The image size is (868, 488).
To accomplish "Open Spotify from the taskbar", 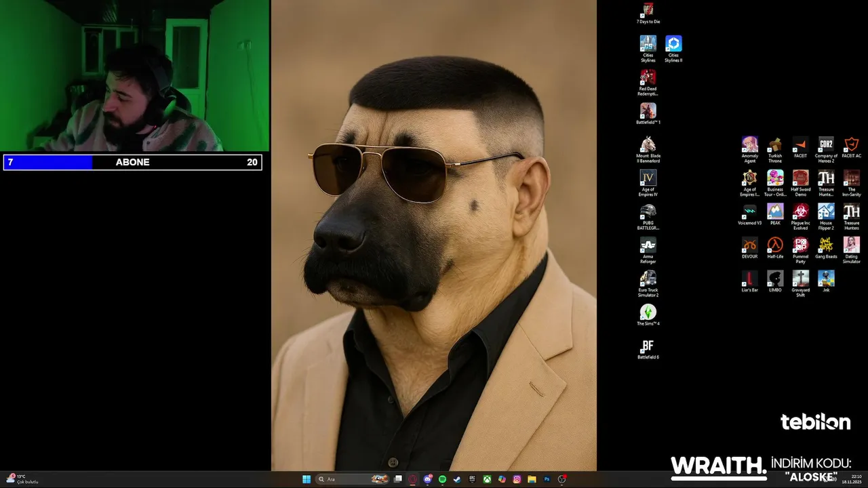I will pyautogui.click(x=442, y=479).
